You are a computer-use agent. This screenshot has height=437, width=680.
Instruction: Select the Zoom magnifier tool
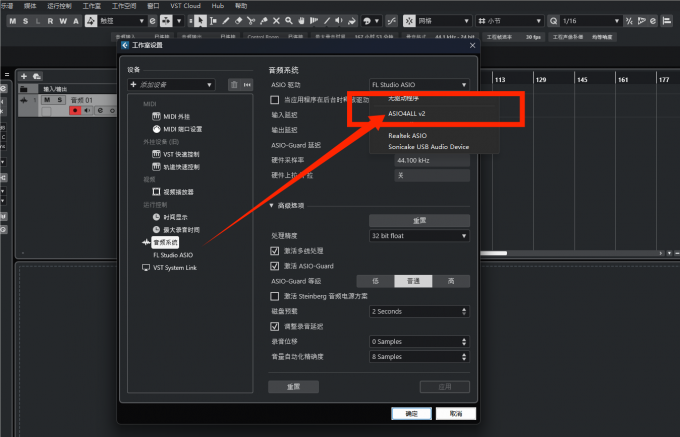[289, 21]
